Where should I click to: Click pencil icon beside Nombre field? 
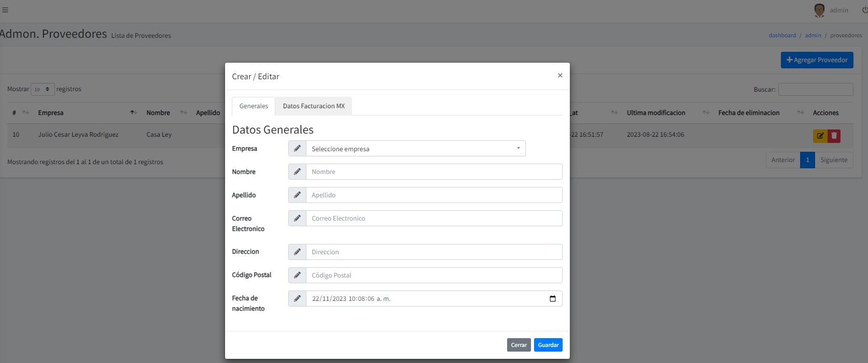[x=297, y=172]
